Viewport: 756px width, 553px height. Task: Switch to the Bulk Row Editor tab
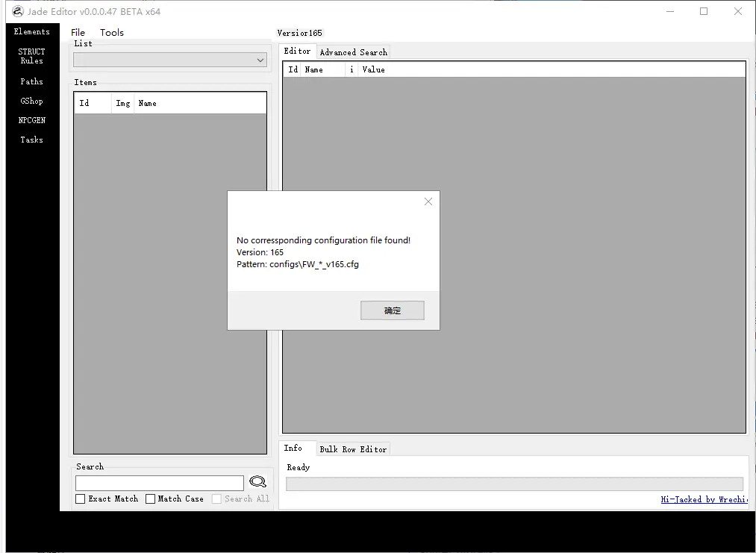(x=353, y=449)
